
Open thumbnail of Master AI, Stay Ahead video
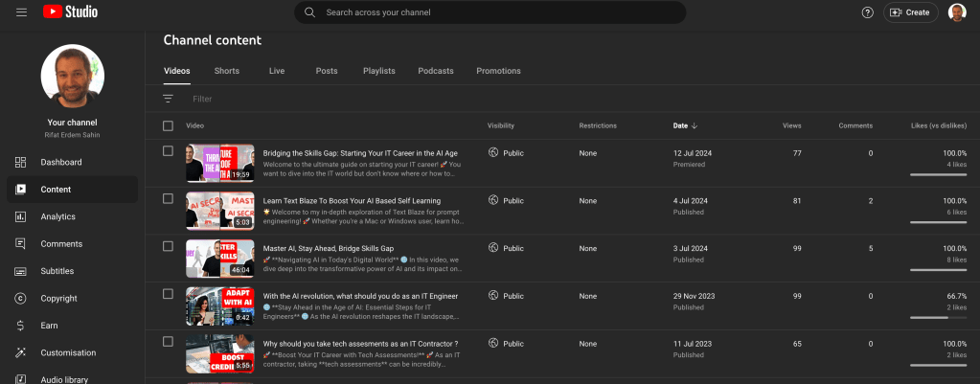tap(220, 259)
